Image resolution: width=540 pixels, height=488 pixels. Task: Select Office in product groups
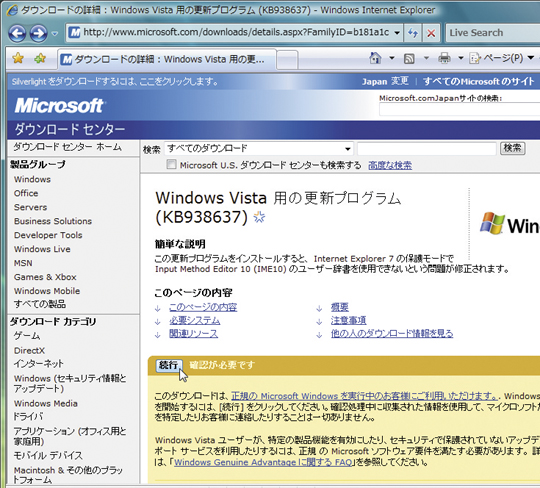point(26,193)
